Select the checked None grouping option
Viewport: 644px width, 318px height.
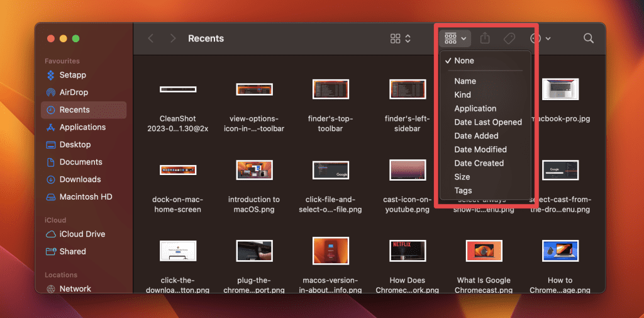[x=464, y=60]
